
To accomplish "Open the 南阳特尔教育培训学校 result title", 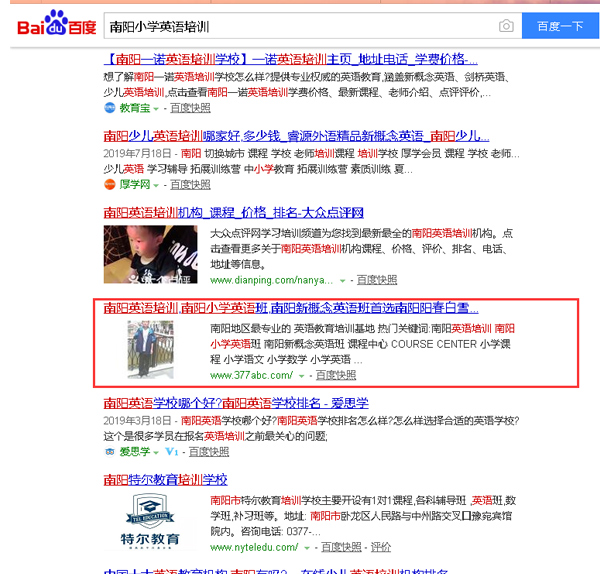I will point(165,479).
